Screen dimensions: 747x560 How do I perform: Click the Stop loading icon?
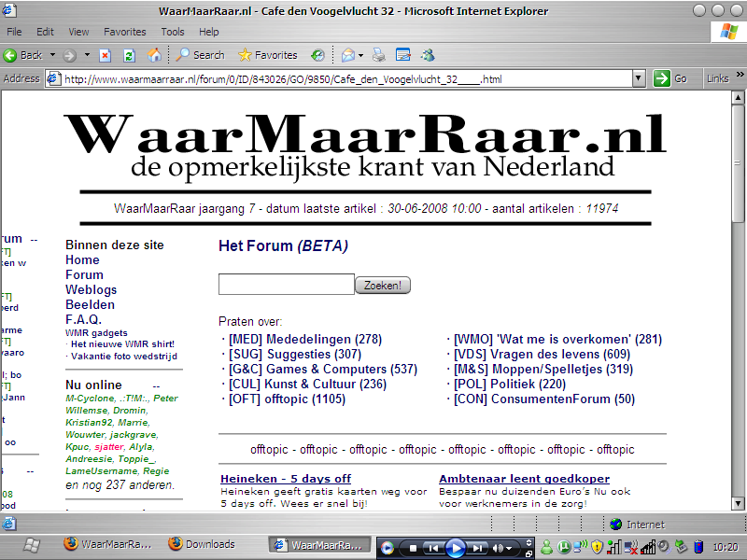pos(106,55)
